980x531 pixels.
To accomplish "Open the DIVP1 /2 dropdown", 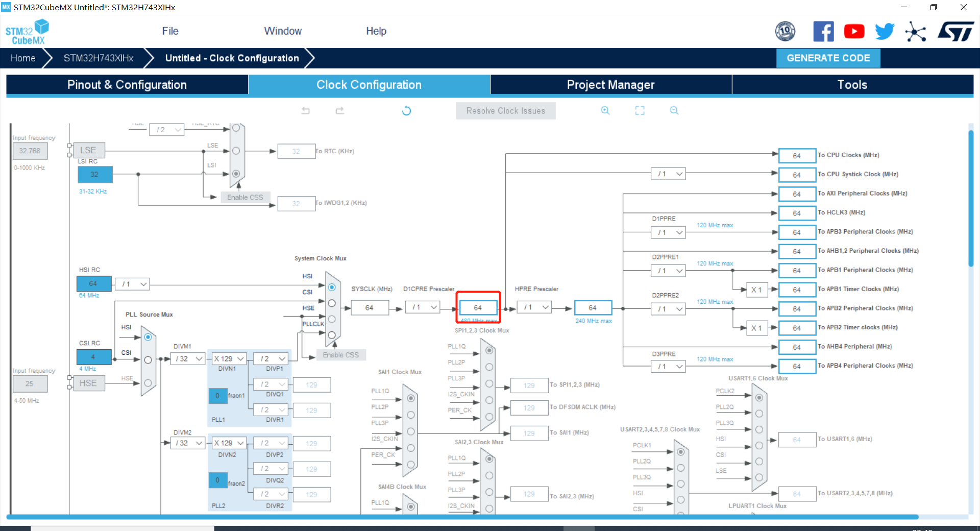I will pyautogui.click(x=271, y=359).
